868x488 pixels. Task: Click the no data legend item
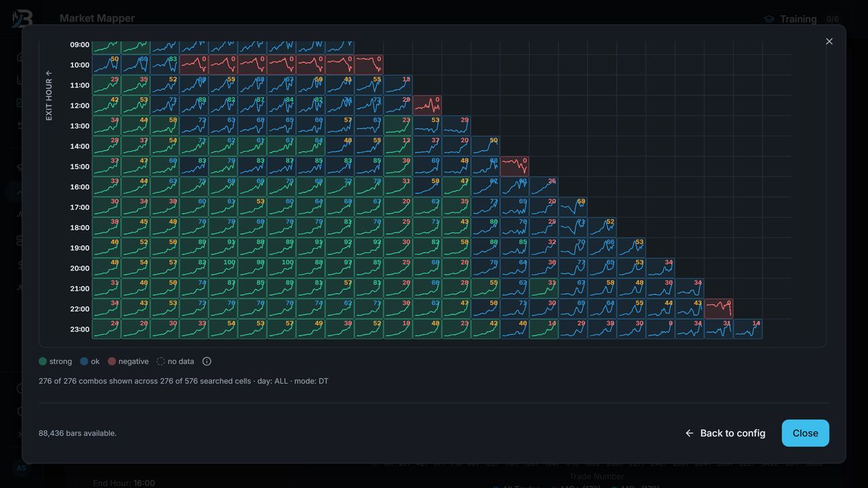point(175,361)
